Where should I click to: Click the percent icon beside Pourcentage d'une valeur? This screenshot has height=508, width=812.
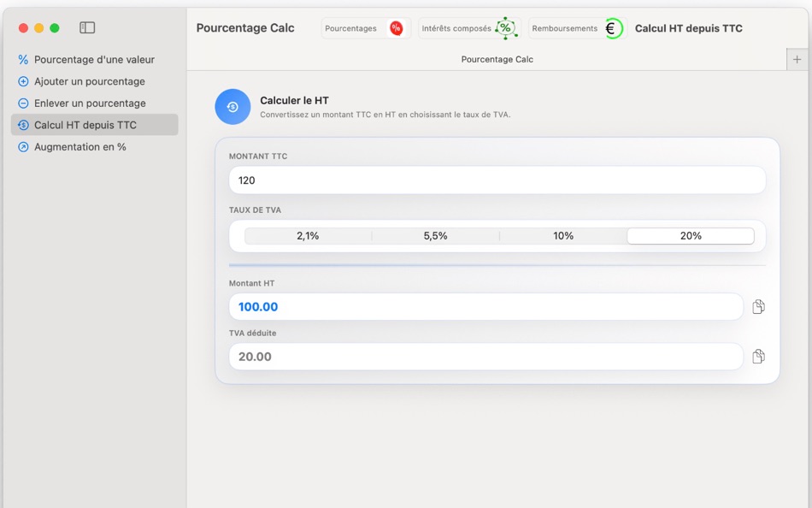coord(21,59)
